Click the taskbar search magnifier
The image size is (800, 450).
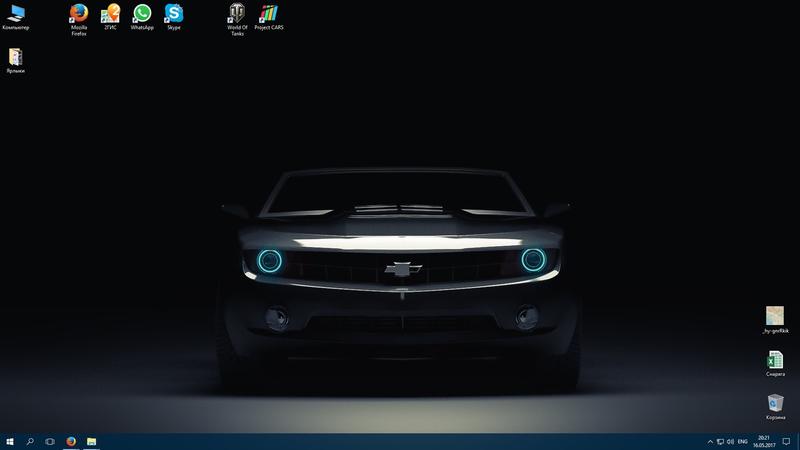(30, 441)
